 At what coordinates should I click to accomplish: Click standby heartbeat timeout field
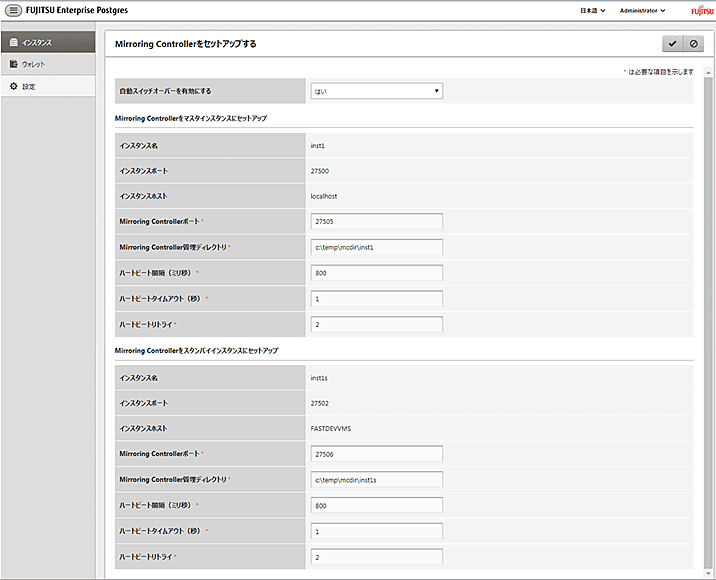click(377, 531)
